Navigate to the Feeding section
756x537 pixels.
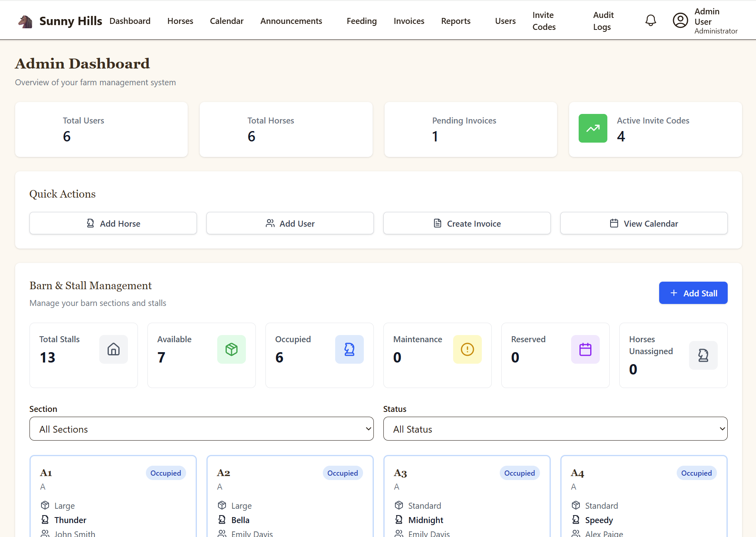click(x=361, y=21)
